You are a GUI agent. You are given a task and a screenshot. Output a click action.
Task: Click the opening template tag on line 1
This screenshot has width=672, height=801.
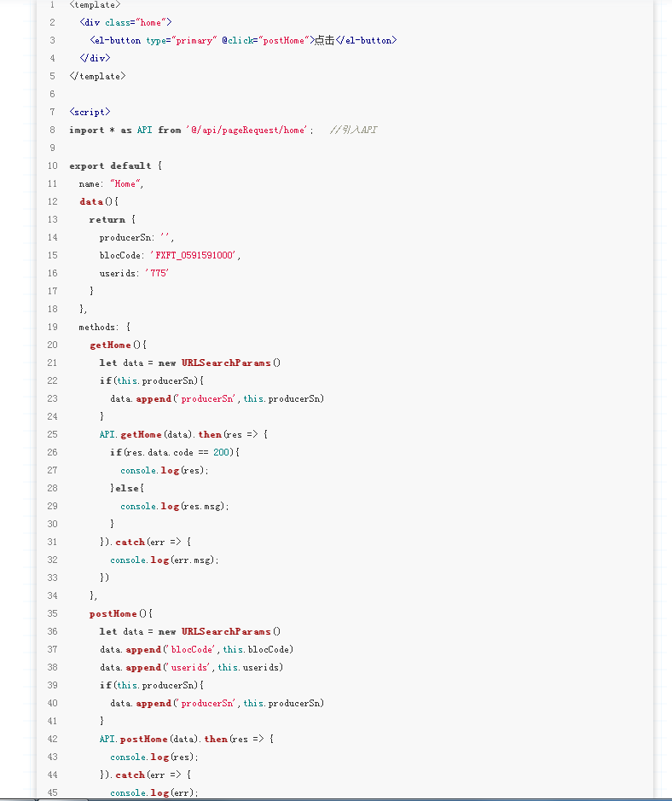coord(95,4)
